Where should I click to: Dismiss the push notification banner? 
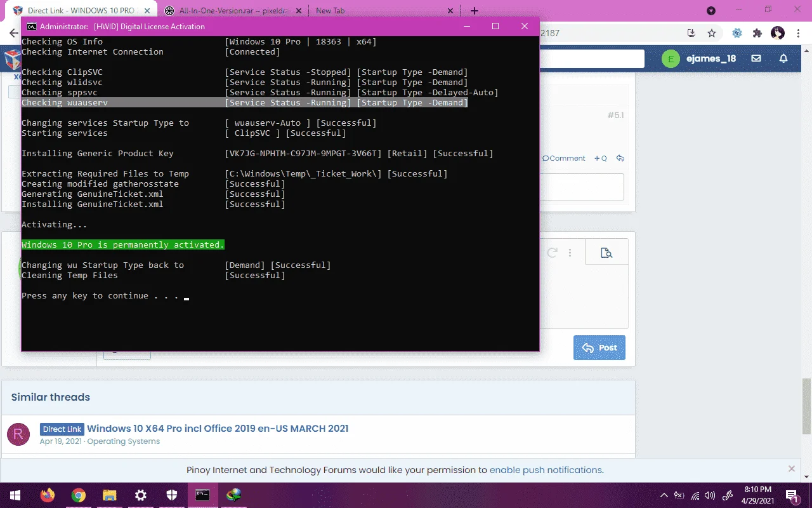tap(792, 469)
